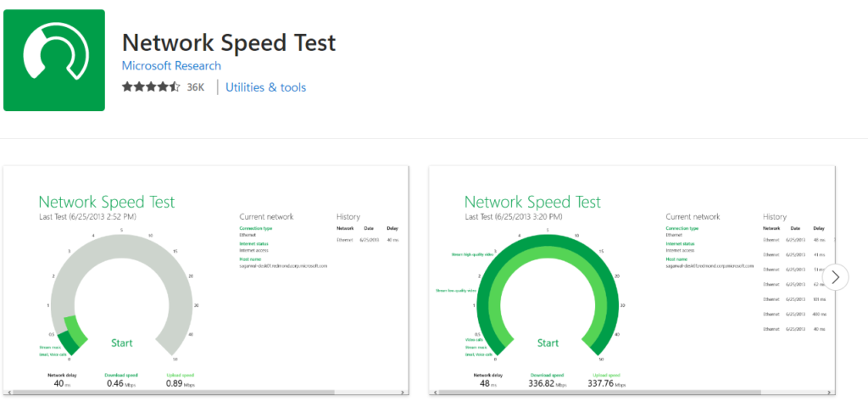The width and height of the screenshot is (868, 412).
Task: Click left scroll arrow under the second screenshot
Action: point(434,392)
